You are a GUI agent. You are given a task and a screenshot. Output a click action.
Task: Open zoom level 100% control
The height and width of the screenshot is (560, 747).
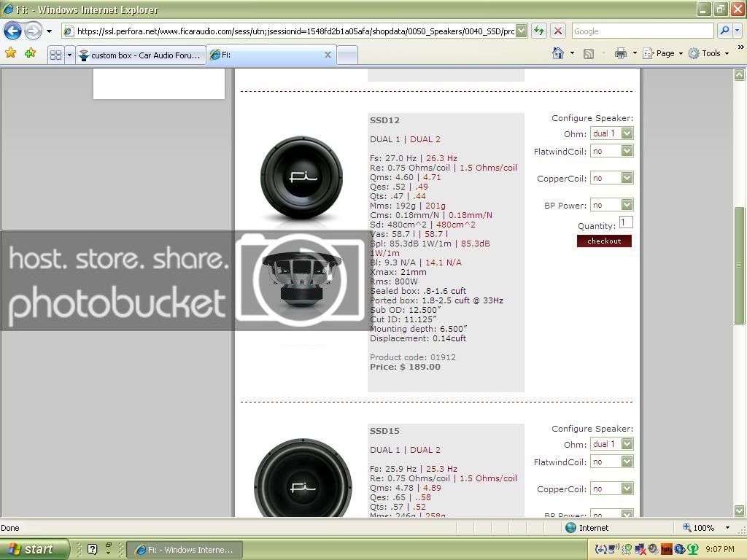(x=698, y=528)
